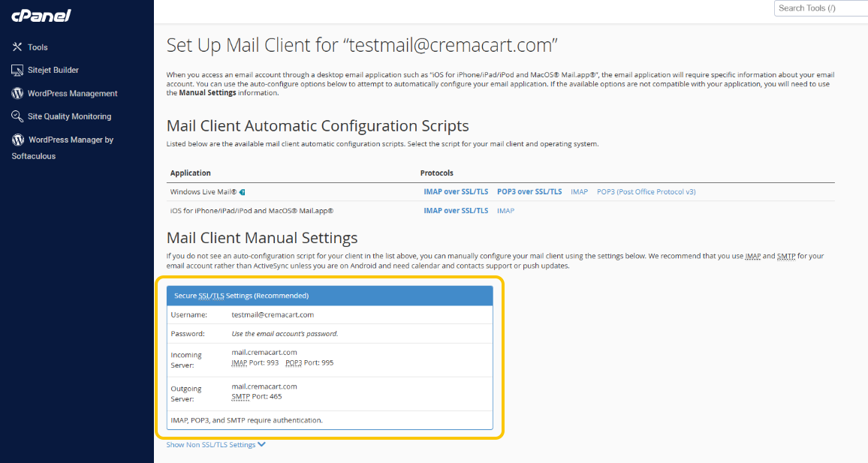Click Mail Client Manual Settings heading

click(x=262, y=238)
